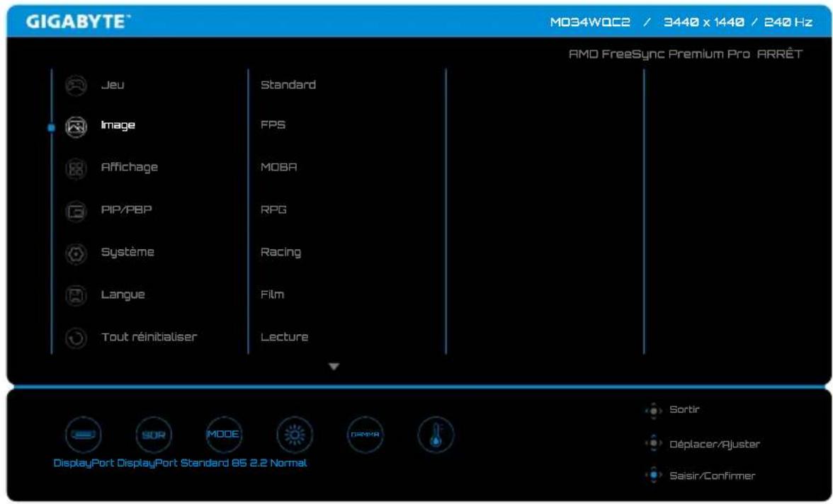Open the Affichage menu
This screenshot has width=833, height=504.
[129, 167]
